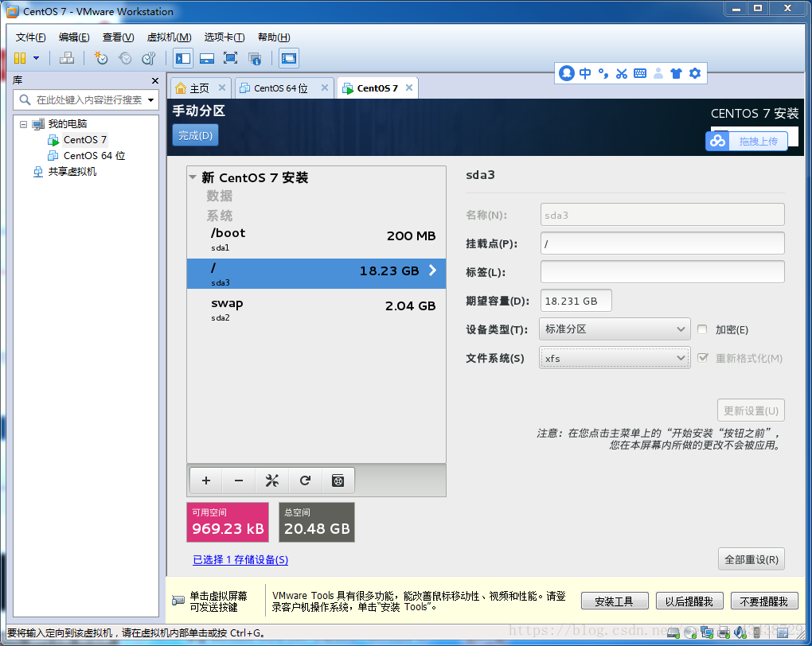Click the 安装工具 button
This screenshot has width=812, height=646.
click(x=615, y=601)
